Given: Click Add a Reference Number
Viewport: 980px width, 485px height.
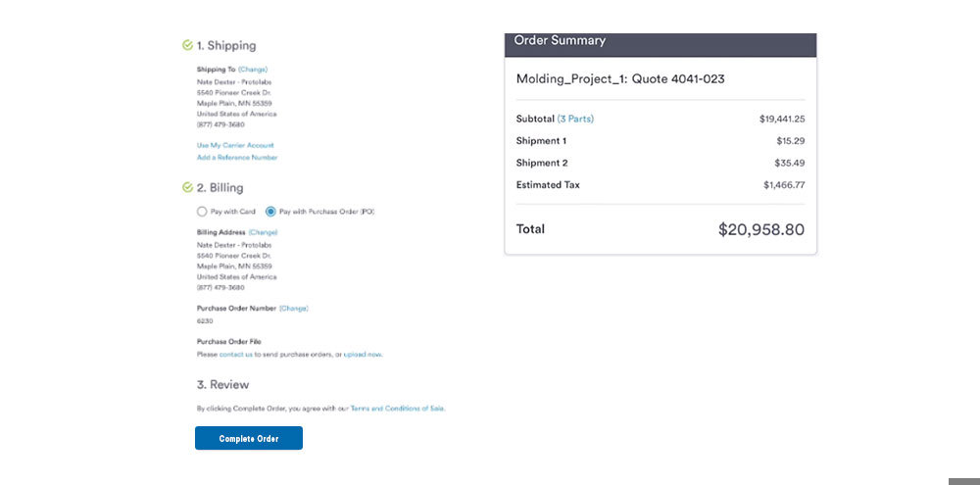Looking at the screenshot, I should [x=237, y=157].
